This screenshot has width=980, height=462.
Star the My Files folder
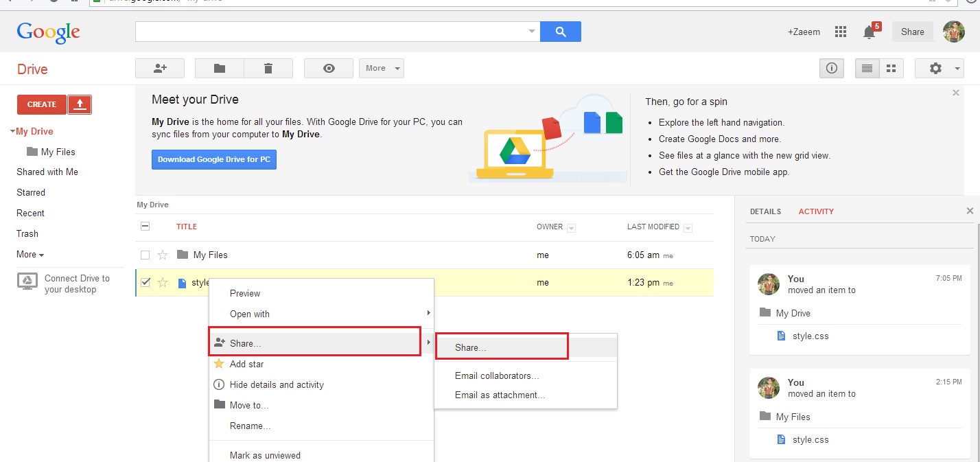(163, 255)
